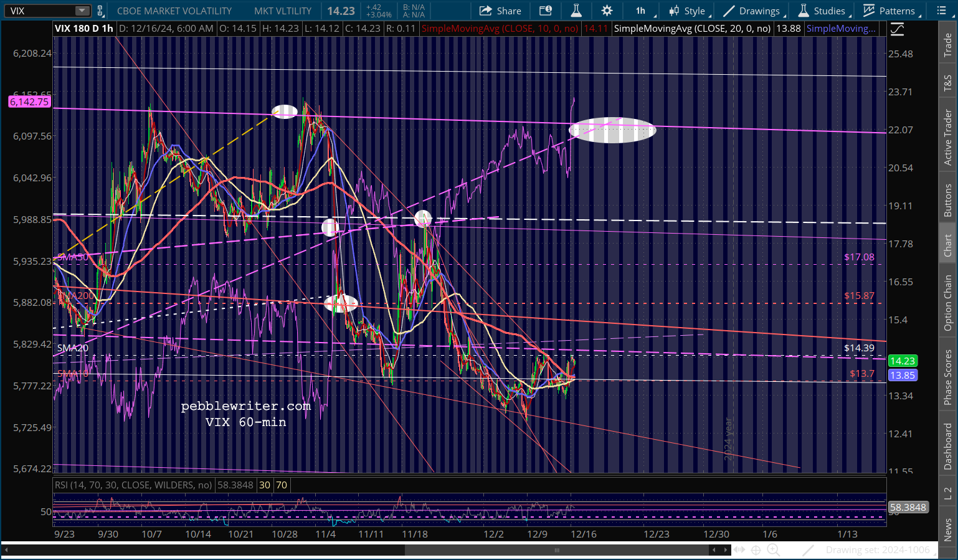Open the VIX symbol dropdown arrow
The height and width of the screenshot is (560, 958).
coord(82,11)
